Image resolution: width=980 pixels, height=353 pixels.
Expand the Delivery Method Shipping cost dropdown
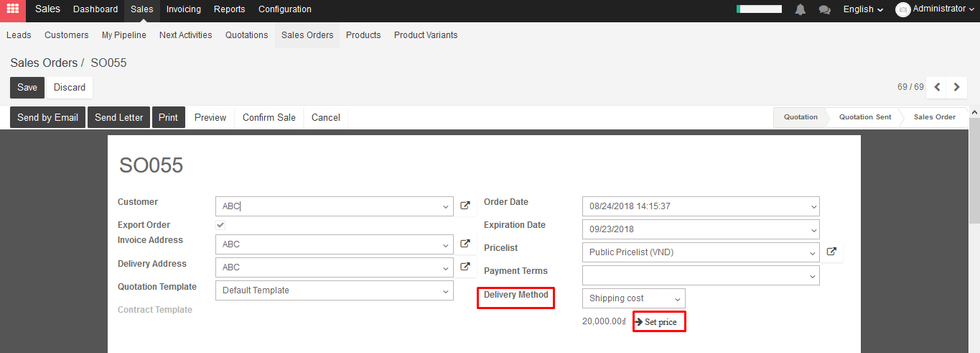click(634, 298)
